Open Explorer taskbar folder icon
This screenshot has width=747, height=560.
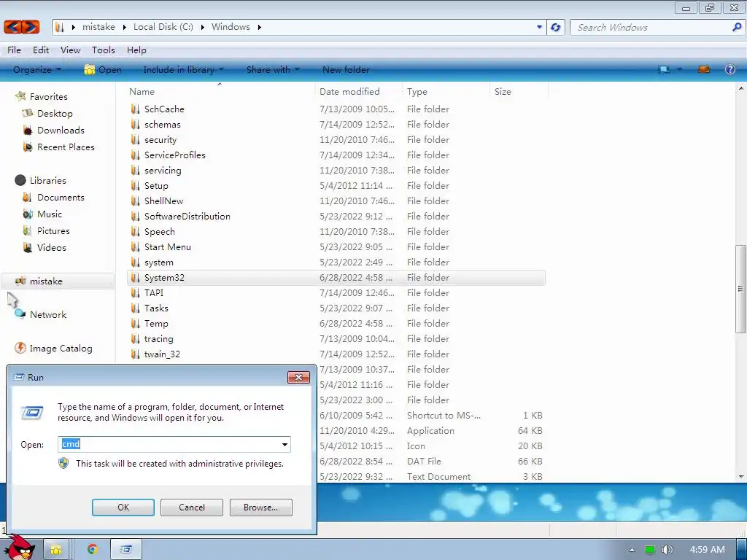(56, 550)
